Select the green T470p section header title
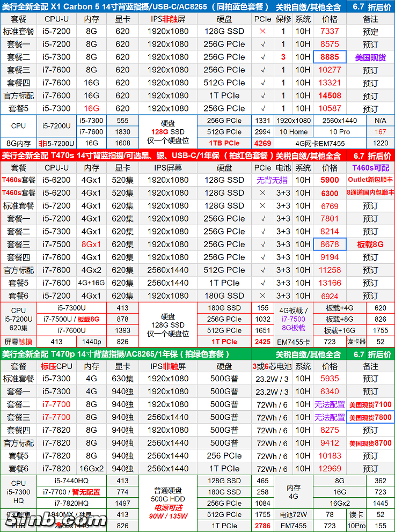The height and width of the screenshot is (532, 395). 116,354
